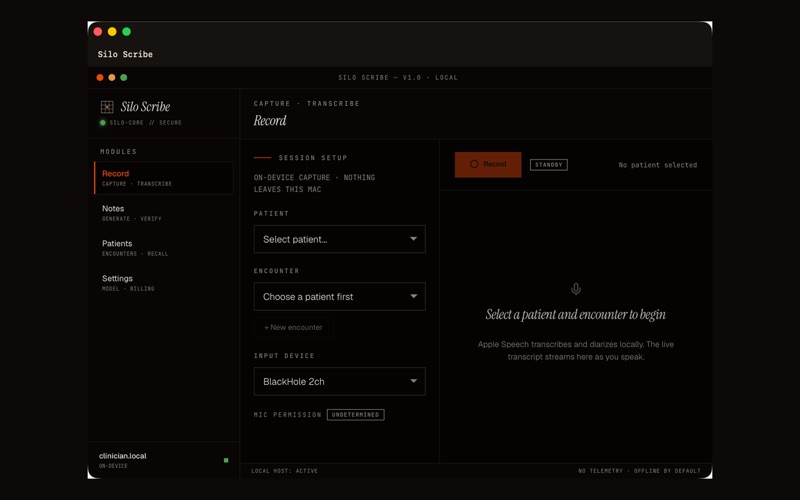Click the Record page heading

270,120
